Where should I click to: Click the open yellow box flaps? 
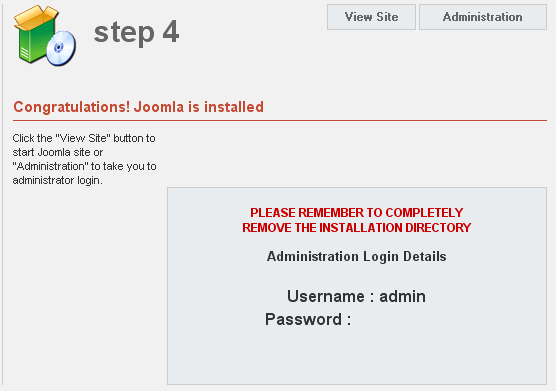(x=35, y=17)
